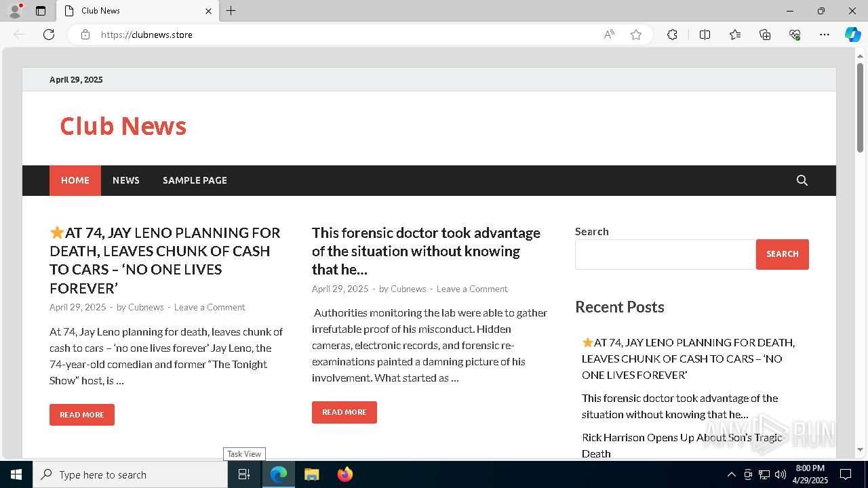
Task: Select HOME in navigation menu
Action: pos(75,180)
